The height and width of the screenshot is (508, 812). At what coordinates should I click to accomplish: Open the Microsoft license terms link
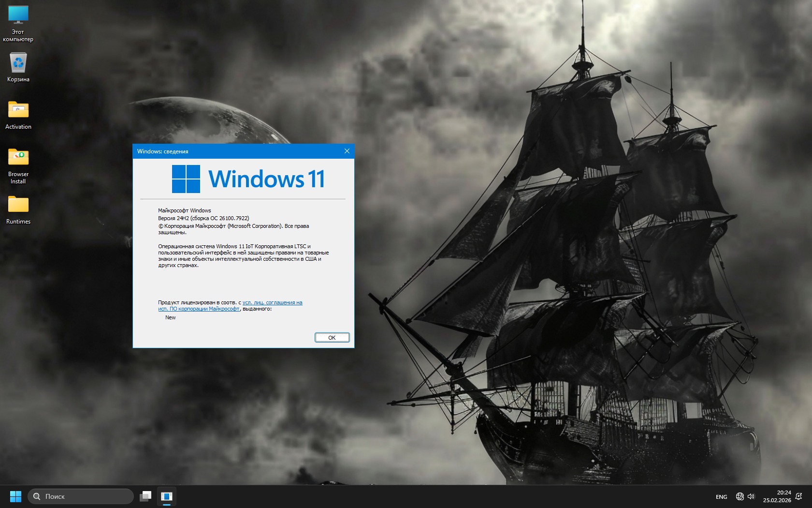[272, 303]
